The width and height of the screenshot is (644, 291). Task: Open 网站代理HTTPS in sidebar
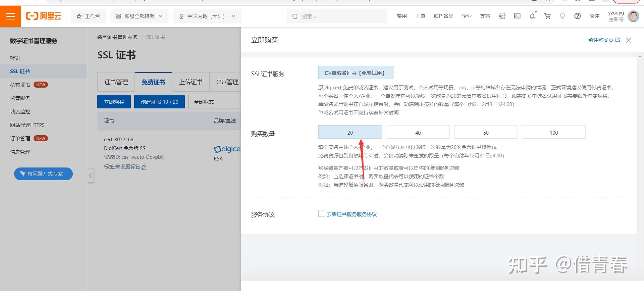pos(27,125)
